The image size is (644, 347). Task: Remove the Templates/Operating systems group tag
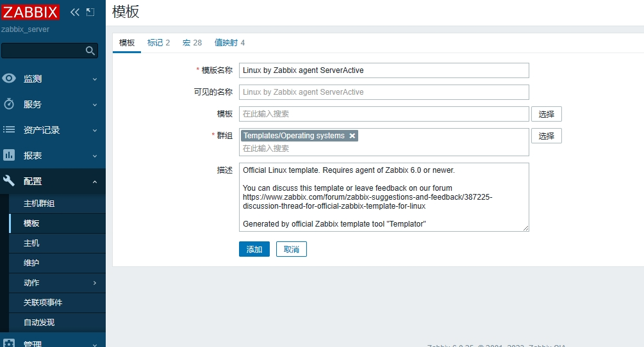click(352, 136)
